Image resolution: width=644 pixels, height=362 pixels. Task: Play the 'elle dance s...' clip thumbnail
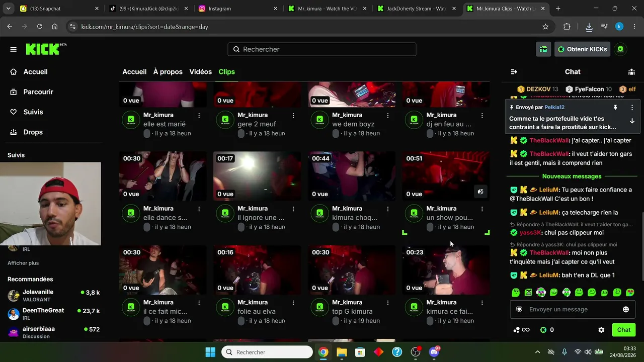click(x=163, y=176)
